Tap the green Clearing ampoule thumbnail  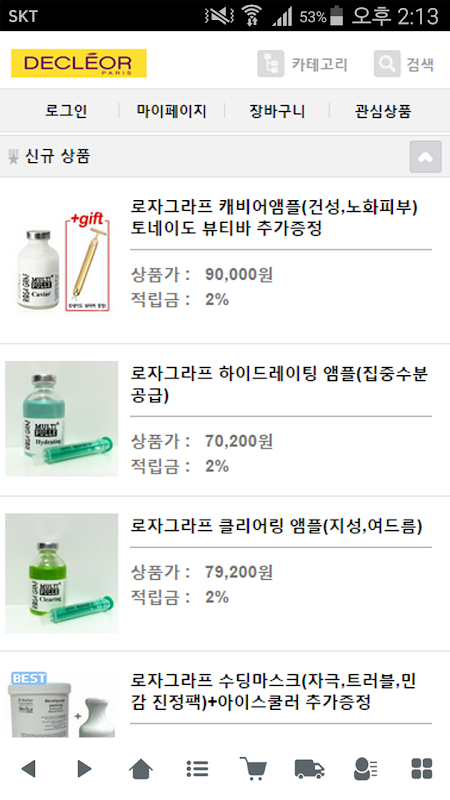(62, 573)
